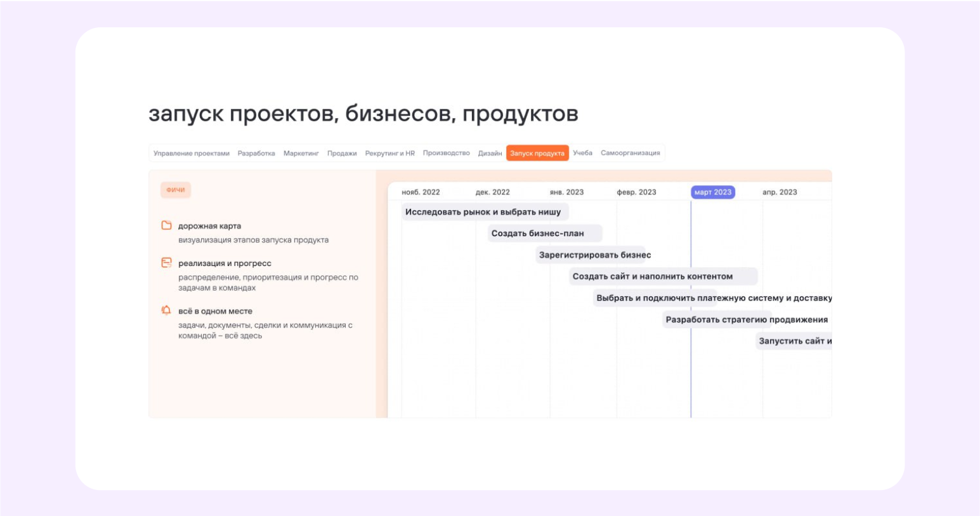Open the Исследовать рынок и выбрать нишу task bar
The image size is (980, 516).
pyautogui.click(x=485, y=212)
